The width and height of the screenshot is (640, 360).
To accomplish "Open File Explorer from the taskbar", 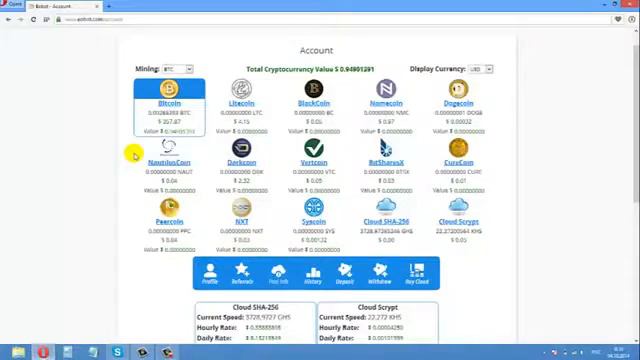I will 18,352.
